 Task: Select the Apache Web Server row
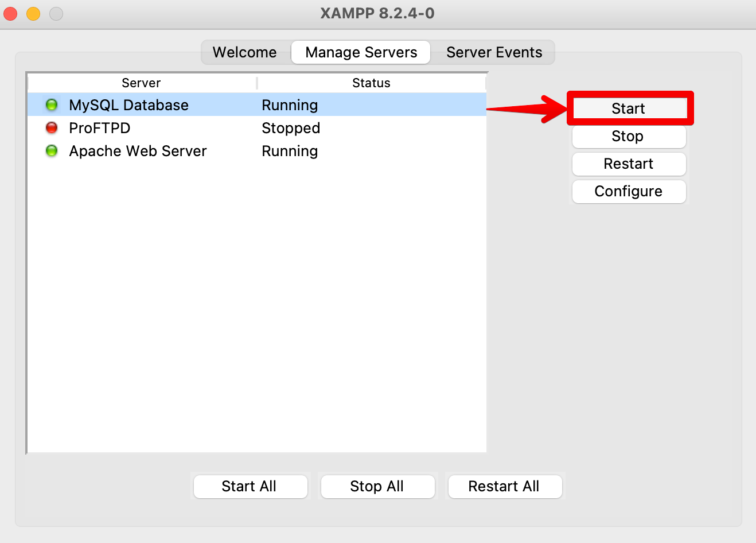coord(257,151)
